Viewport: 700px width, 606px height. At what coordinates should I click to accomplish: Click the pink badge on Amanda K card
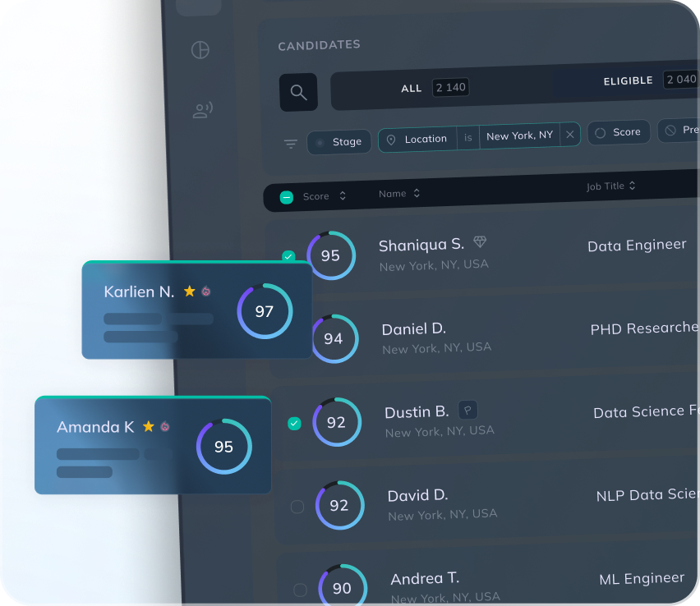coord(165,427)
